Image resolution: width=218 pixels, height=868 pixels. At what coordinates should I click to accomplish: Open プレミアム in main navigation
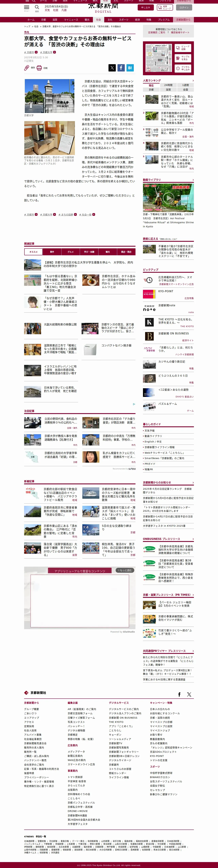164,19
